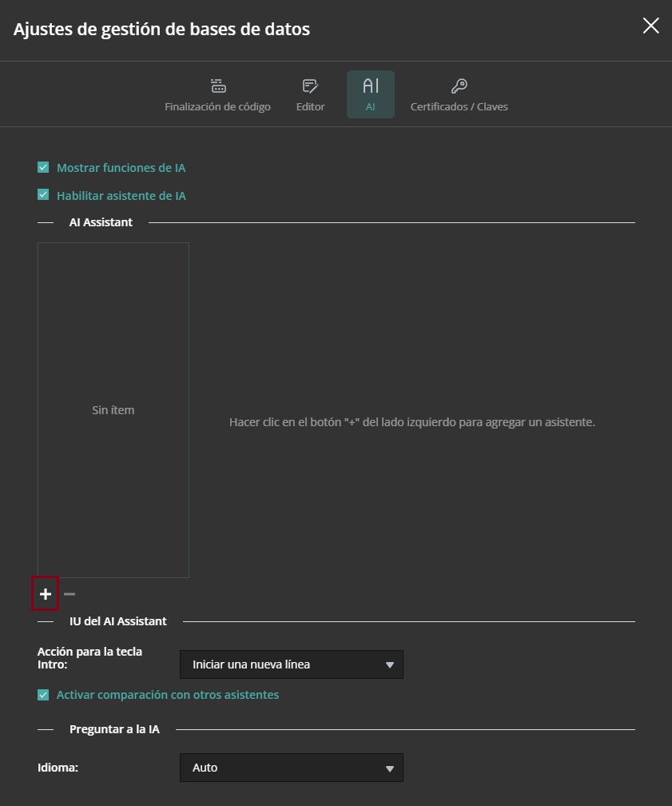Click the empty Sin ítem assistant list
This screenshot has width=672, height=806.
[x=113, y=409]
